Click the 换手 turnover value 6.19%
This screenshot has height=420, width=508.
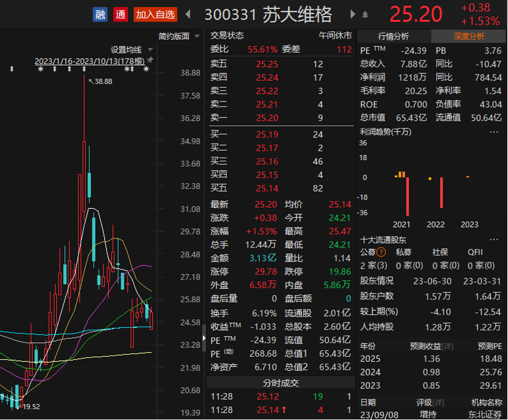265,313
